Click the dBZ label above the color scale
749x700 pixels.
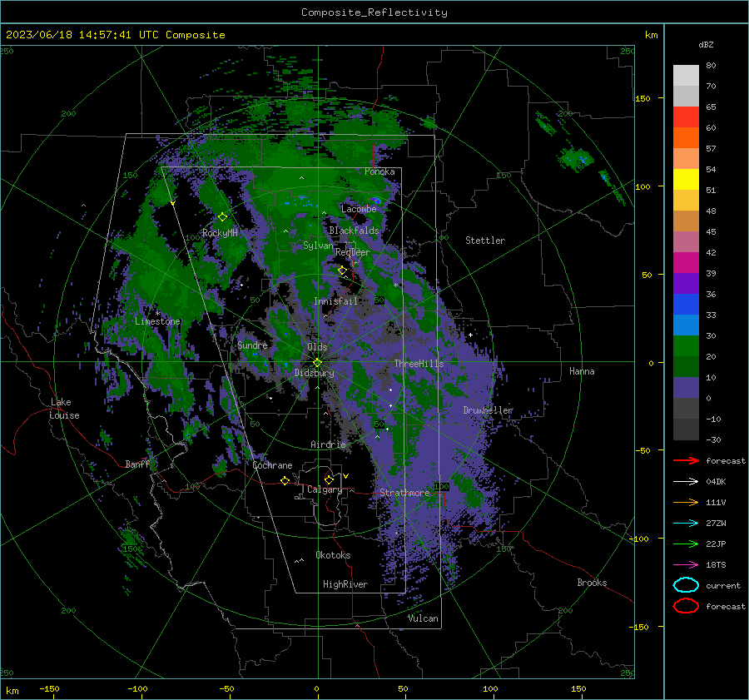[x=706, y=44]
